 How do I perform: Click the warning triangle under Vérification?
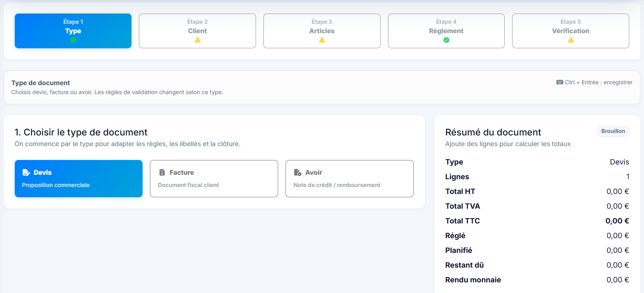click(571, 40)
